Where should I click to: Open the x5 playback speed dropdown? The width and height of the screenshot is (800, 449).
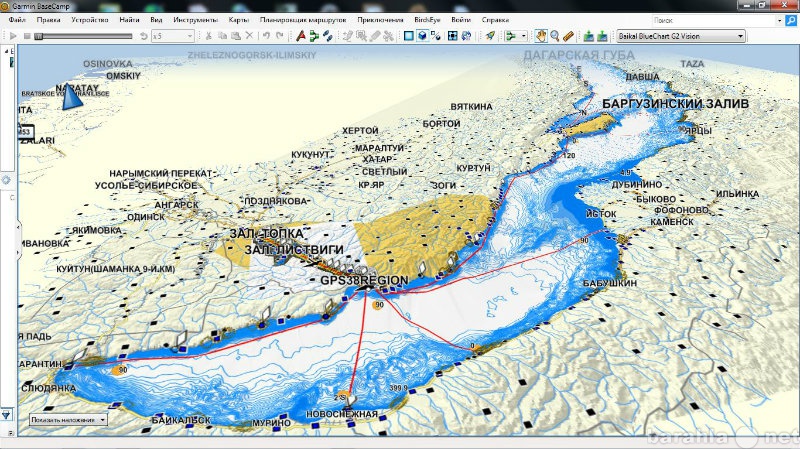pos(173,36)
